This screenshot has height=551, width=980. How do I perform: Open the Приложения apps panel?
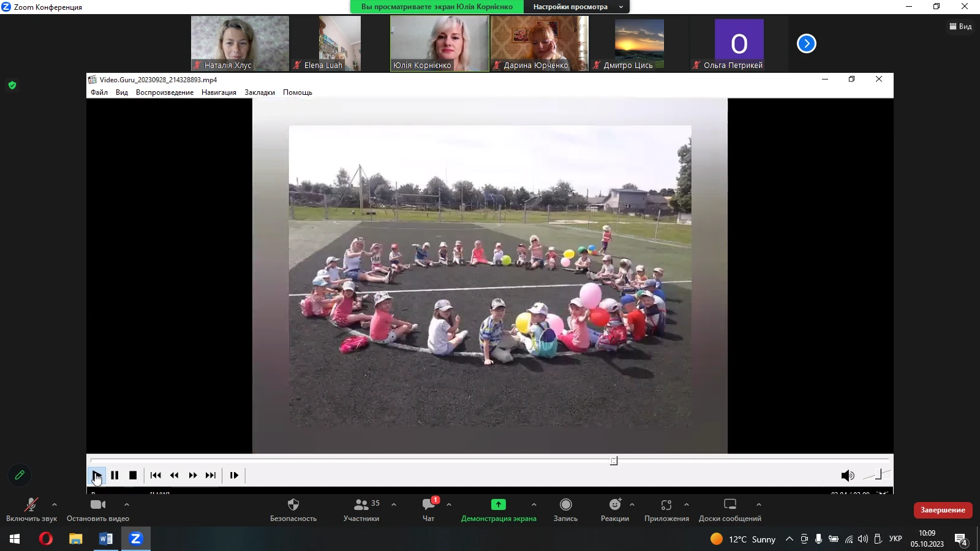click(x=666, y=510)
